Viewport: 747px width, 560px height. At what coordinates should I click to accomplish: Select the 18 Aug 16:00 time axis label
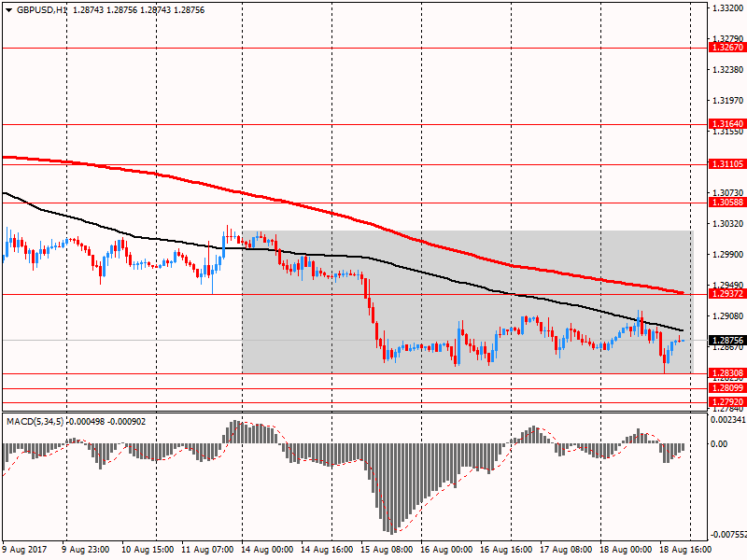tap(685, 550)
